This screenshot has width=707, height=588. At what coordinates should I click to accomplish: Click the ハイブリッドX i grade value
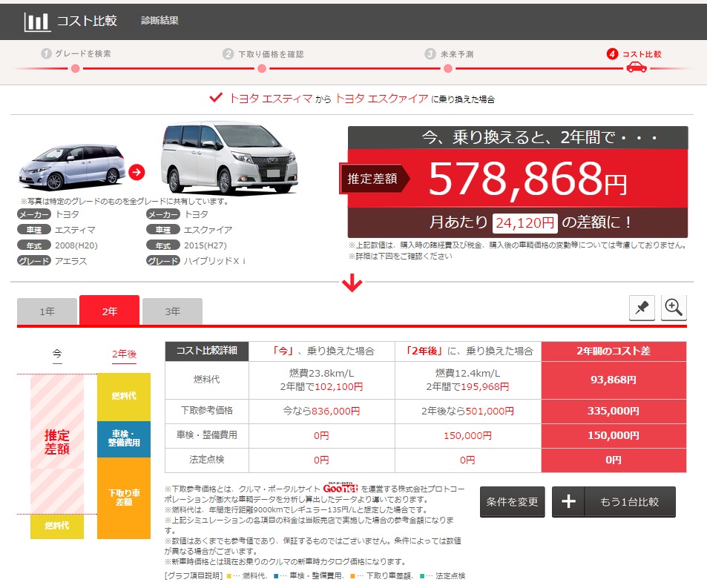[x=214, y=261]
